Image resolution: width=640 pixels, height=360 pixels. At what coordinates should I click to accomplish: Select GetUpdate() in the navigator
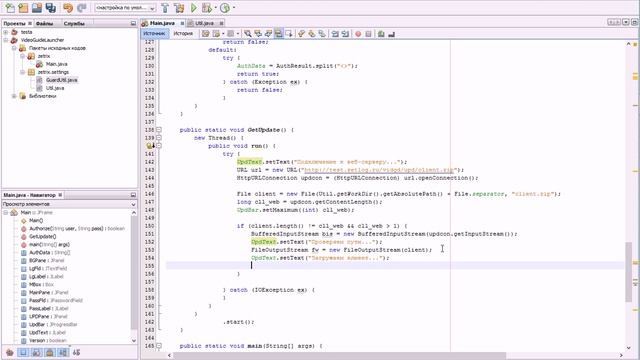(42, 236)
